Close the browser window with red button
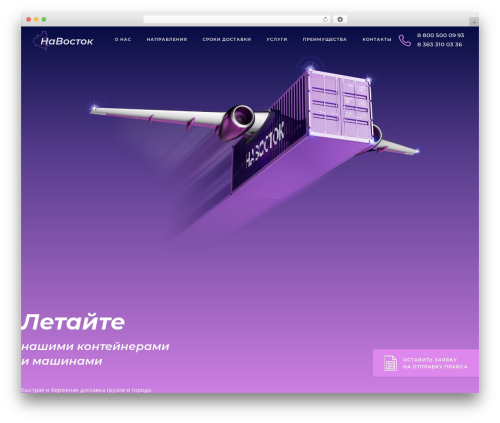Viewport: 500px width, 423px height. (29, 20)
